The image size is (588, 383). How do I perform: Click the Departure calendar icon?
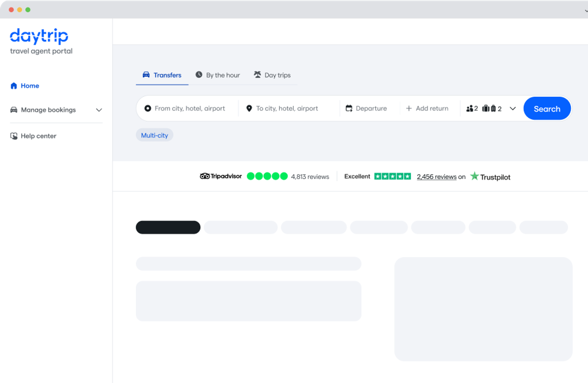tap(349, 108)
